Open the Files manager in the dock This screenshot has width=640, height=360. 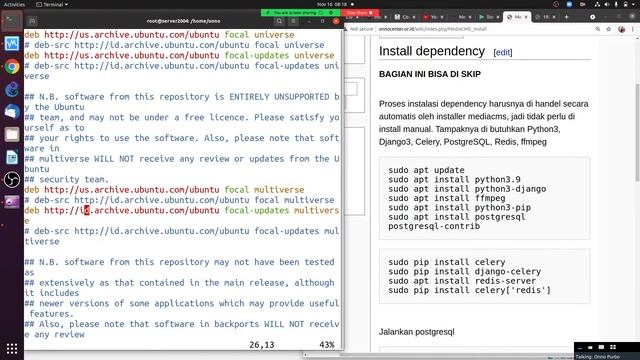click(x=11, y=134)
